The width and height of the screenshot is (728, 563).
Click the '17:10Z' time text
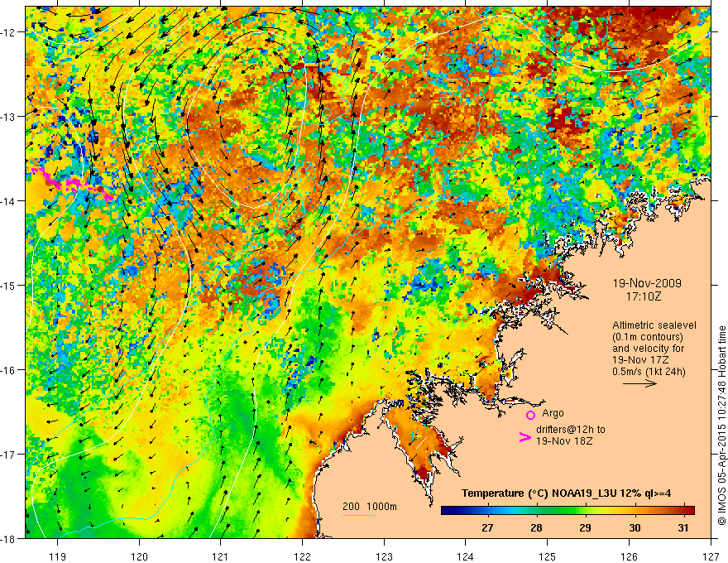click(643, 296)
